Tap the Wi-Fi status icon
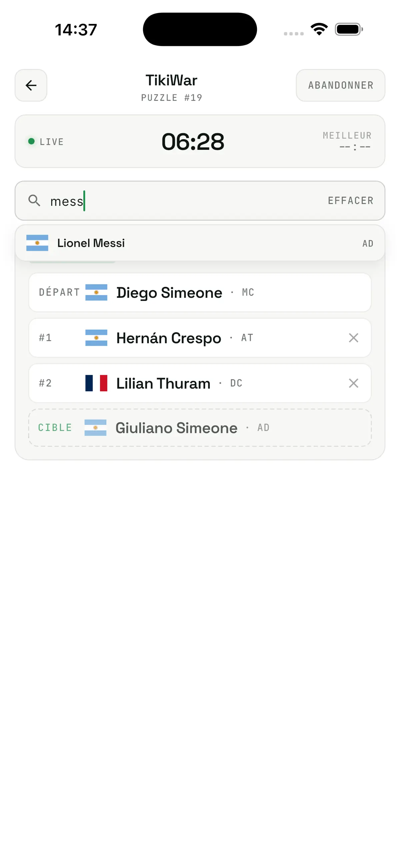400x868 pixels. (x=319, y=29)
